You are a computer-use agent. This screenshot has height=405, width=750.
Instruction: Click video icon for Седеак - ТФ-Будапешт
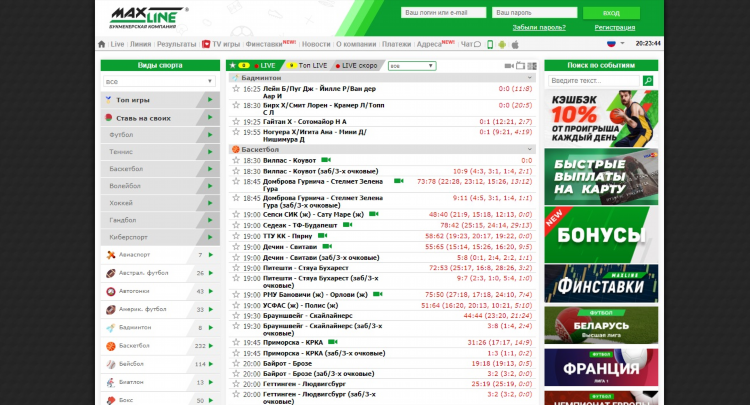[347, 225]
